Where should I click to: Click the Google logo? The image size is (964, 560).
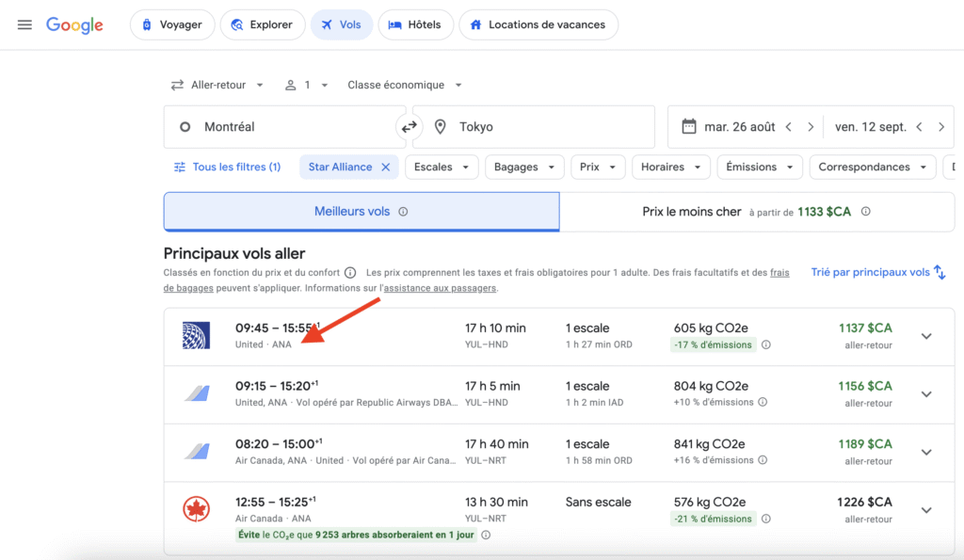click(x=74, y=25)
